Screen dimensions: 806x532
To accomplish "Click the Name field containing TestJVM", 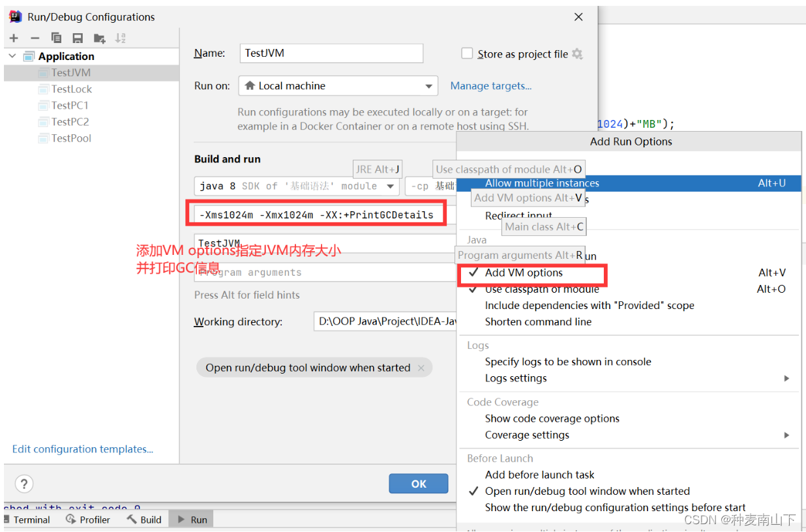I will 331,53.
